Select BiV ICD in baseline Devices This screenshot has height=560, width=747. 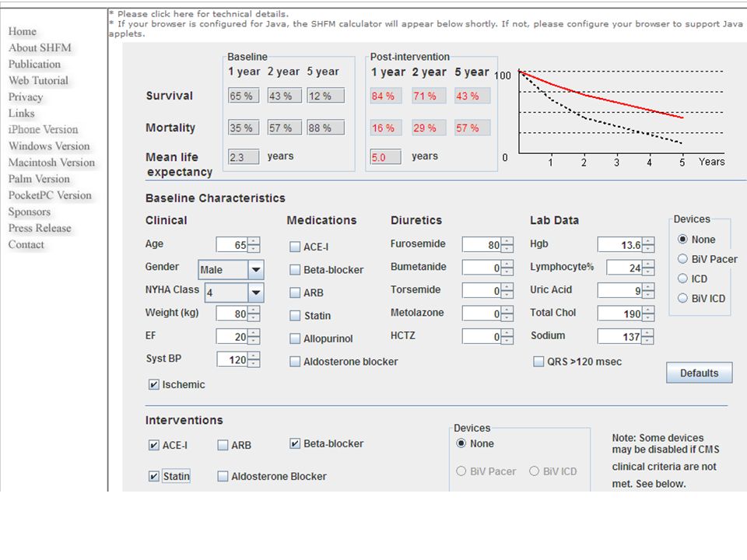tap(682, 299)
